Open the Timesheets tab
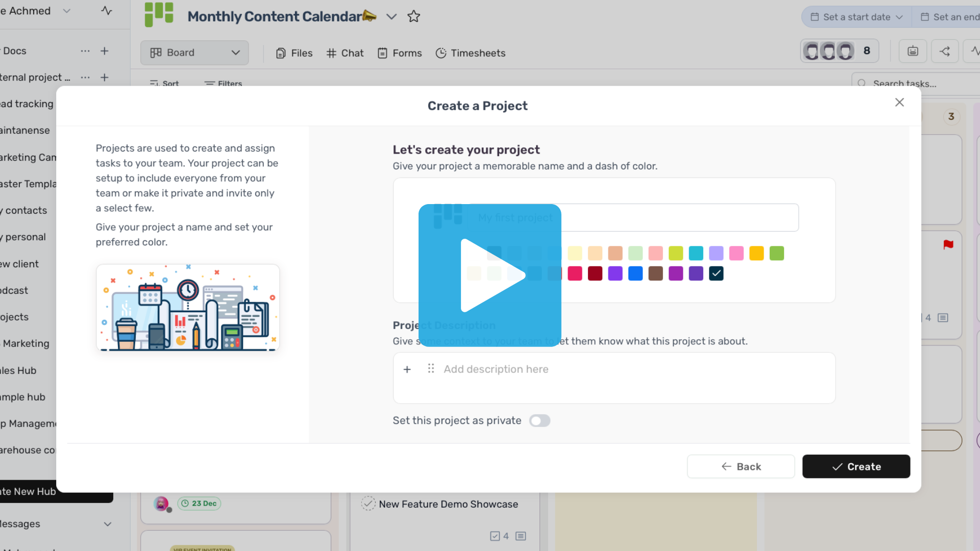This screenshot has height=551, width=980. tap(470, 53)
